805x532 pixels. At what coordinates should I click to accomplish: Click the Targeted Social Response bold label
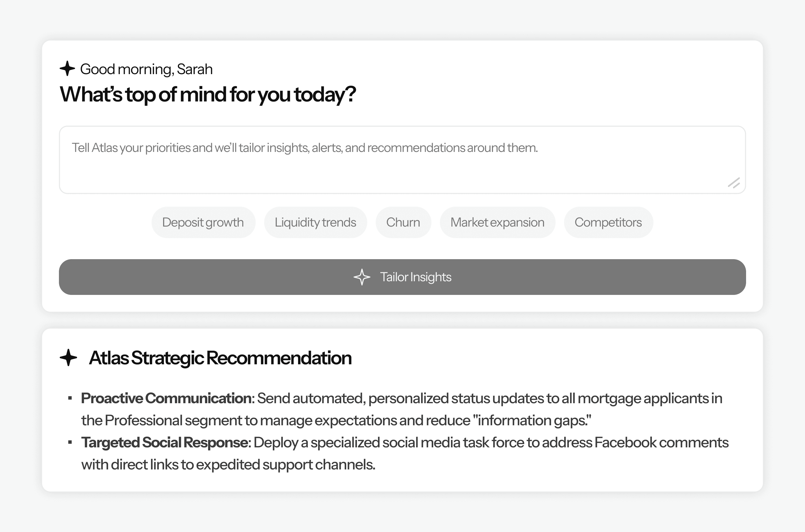tap(165, 442)
